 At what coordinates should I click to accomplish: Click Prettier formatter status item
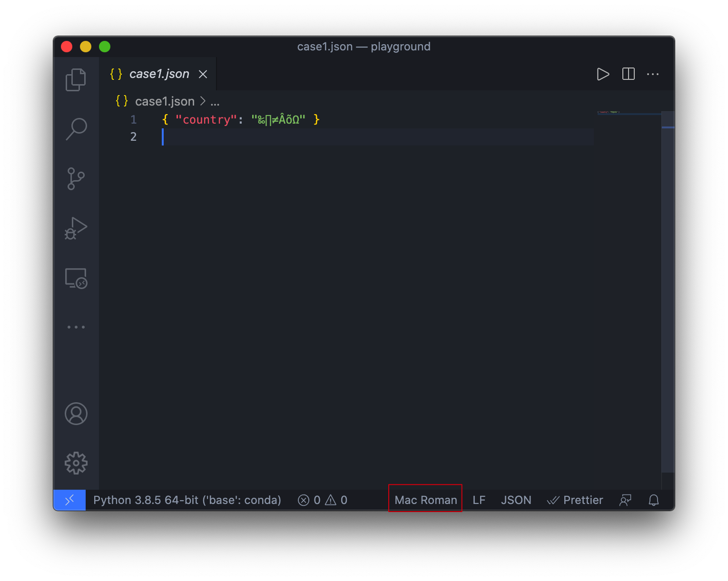(x=575, y=500)
